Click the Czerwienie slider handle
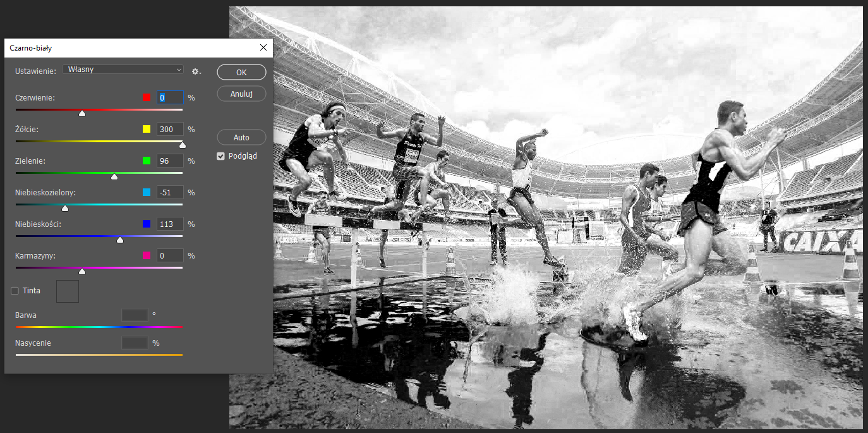Viewport: 868px width, 433px height. (82, 113)
